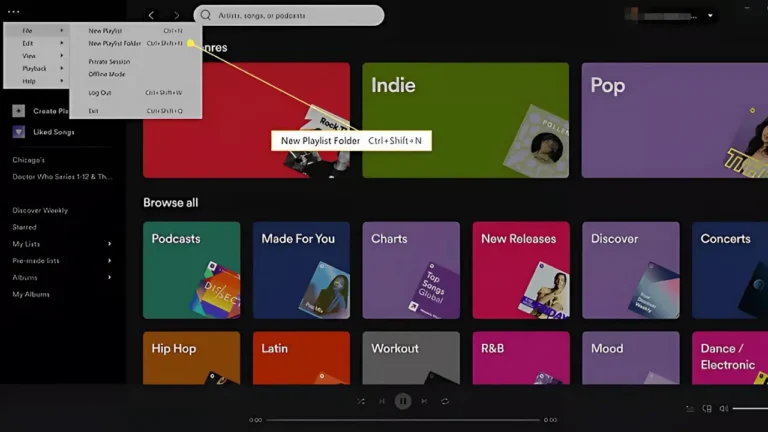Expand the Pre-made lists folder arrow
This screenshot has height=432, width=768.
pos(110,261)
